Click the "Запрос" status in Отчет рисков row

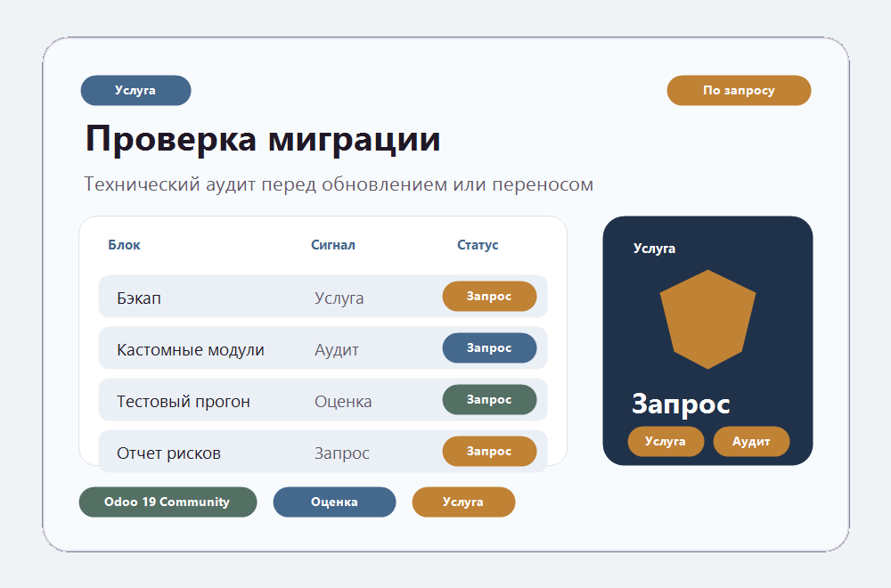(489, 451)
